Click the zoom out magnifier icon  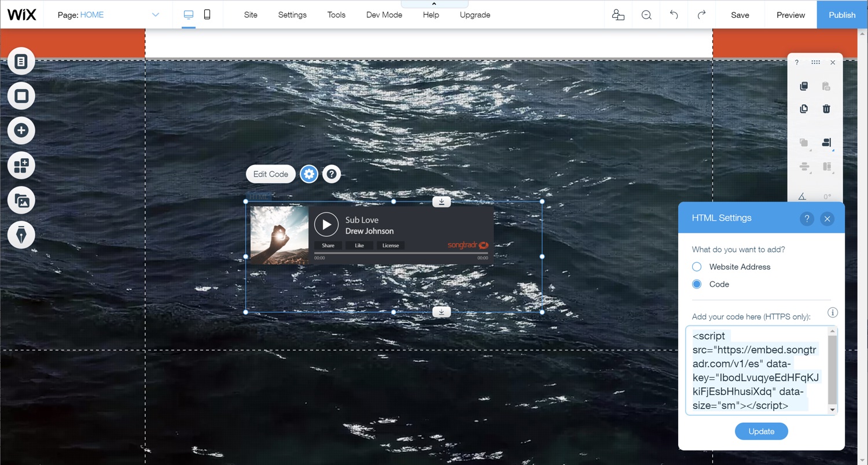coord(646,15)
